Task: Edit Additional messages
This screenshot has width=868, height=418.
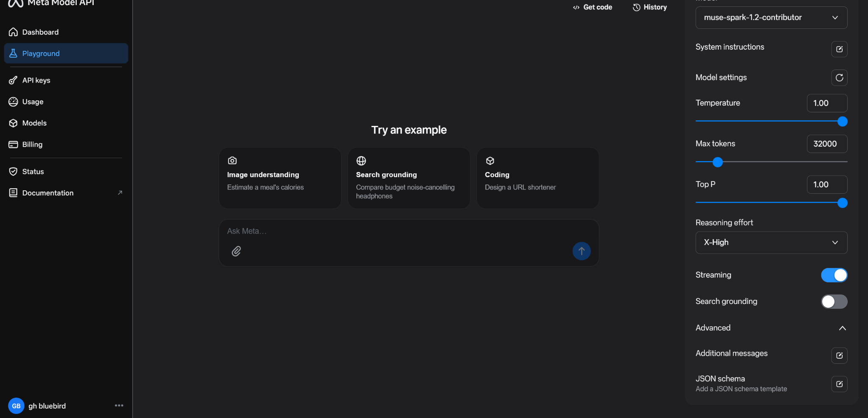Action: point(839,356)
